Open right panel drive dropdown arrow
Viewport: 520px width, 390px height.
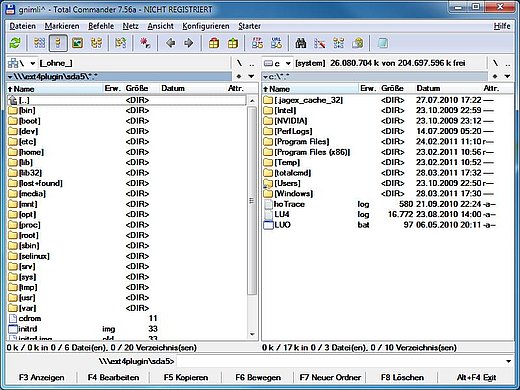288,63
